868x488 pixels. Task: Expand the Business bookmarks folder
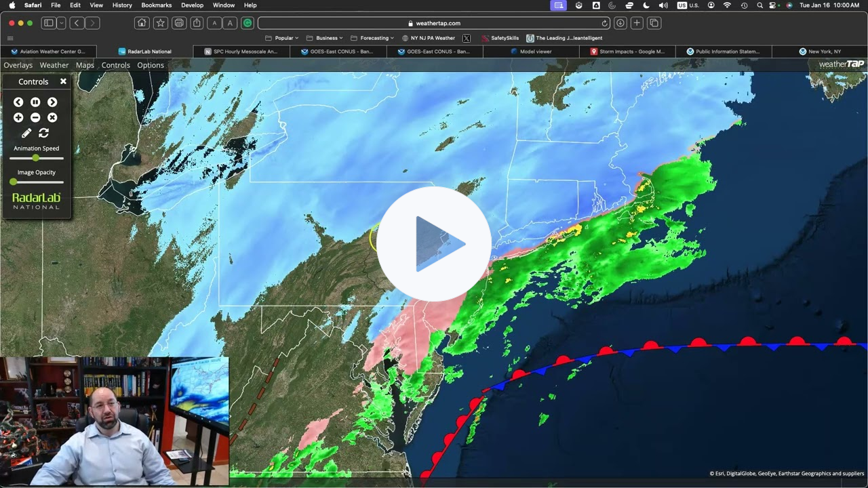325,38
